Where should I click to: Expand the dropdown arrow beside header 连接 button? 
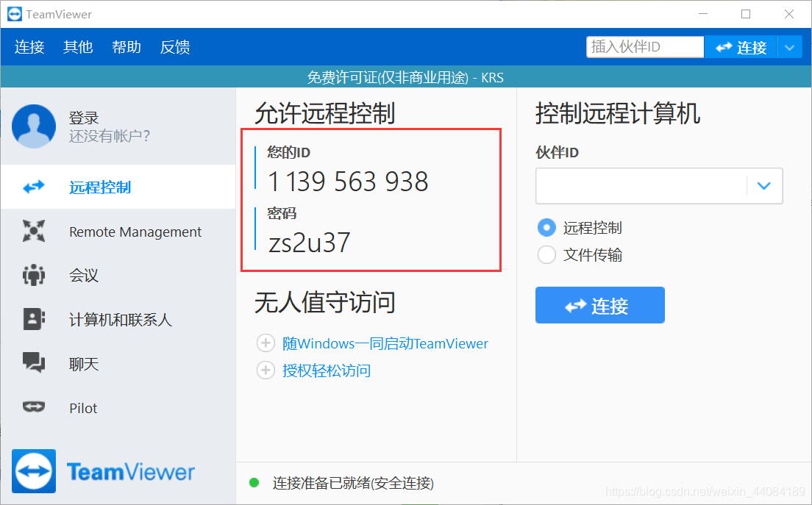[790, 48]
